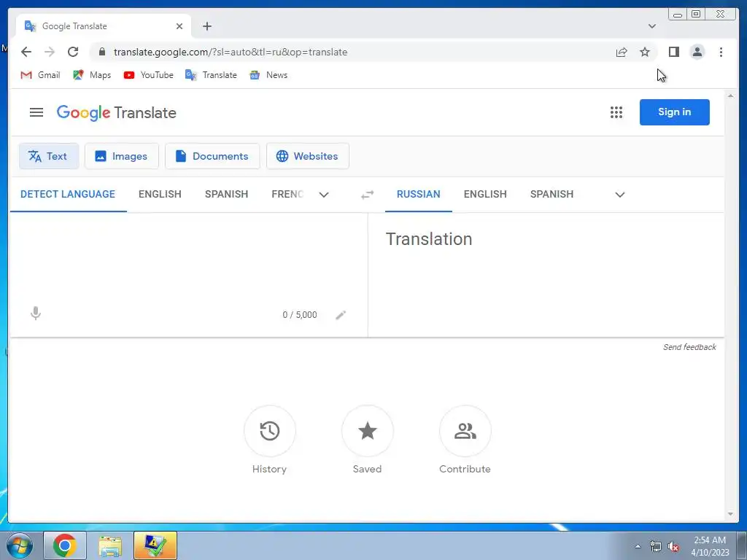Open the tab search dropdown arrow
This screenshot has width=747, height=560.
click(x=651, y=26)
